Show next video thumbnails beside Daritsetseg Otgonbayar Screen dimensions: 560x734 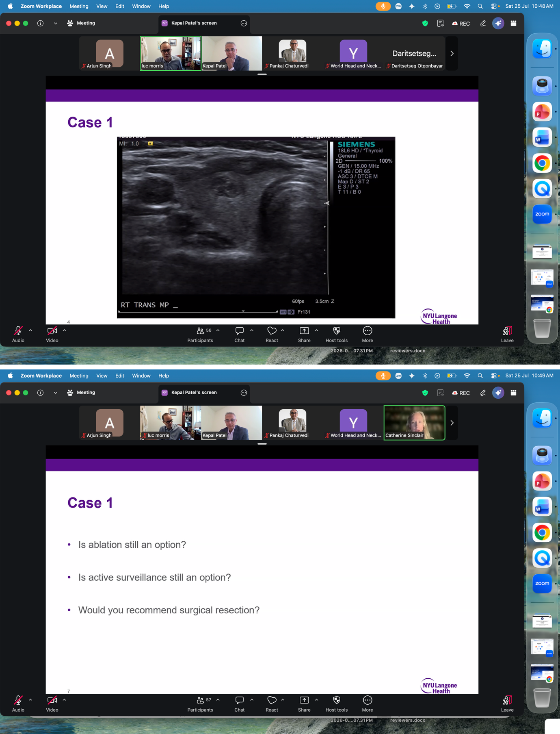coord(452,54)
